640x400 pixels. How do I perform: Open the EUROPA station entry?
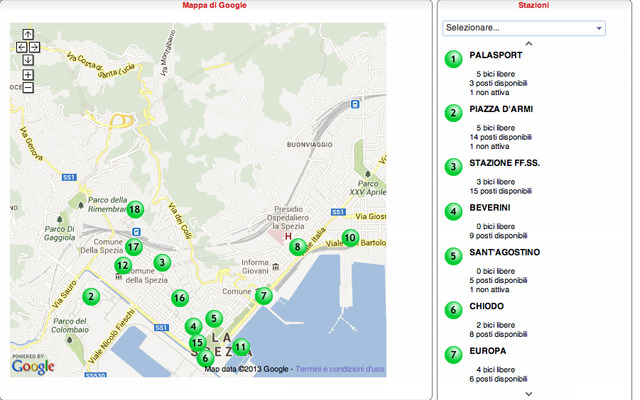coord(488,351)
